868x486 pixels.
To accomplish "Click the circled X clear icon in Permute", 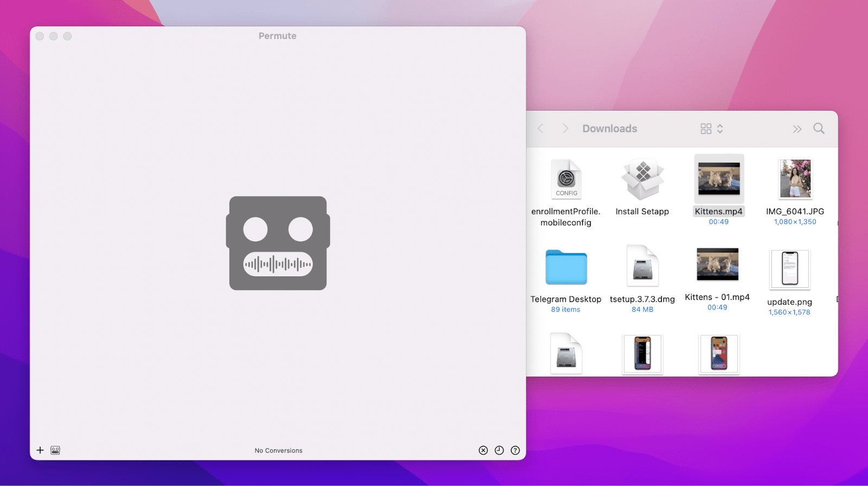I will pos(483,450).
